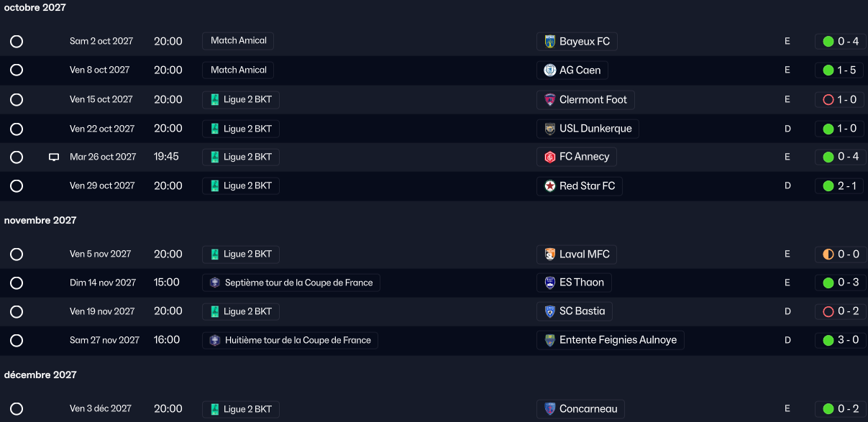Click the Coupe de France icon for Septième tour

click(x=214, y=283)
